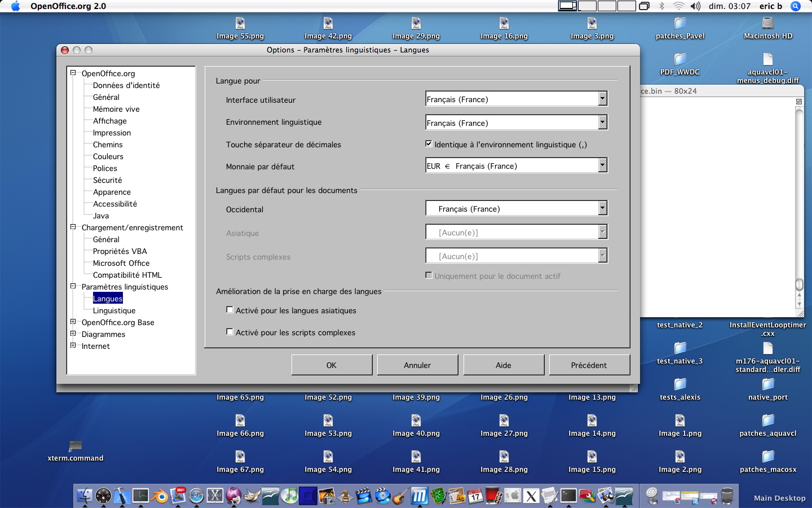Open iCal from the Dock
Viewport: 812px width, 508px height.
(475, 496)
